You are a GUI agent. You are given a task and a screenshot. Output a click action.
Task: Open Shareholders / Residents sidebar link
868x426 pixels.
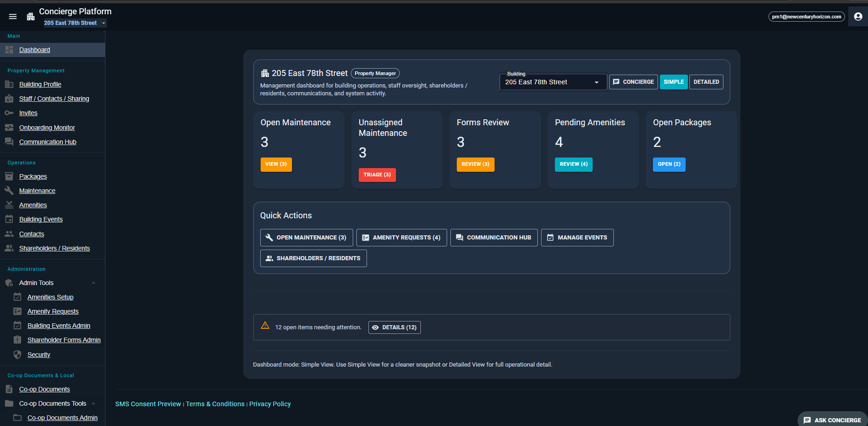(55, 248)
